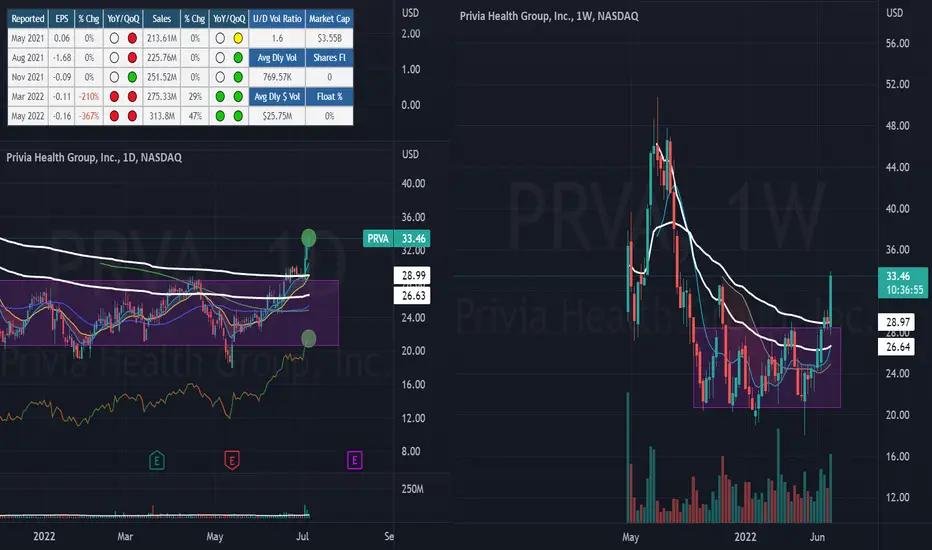The image size is (932, 550).
Task: Click the upper green circle marker on daily chart
Action: click(308, 238)
